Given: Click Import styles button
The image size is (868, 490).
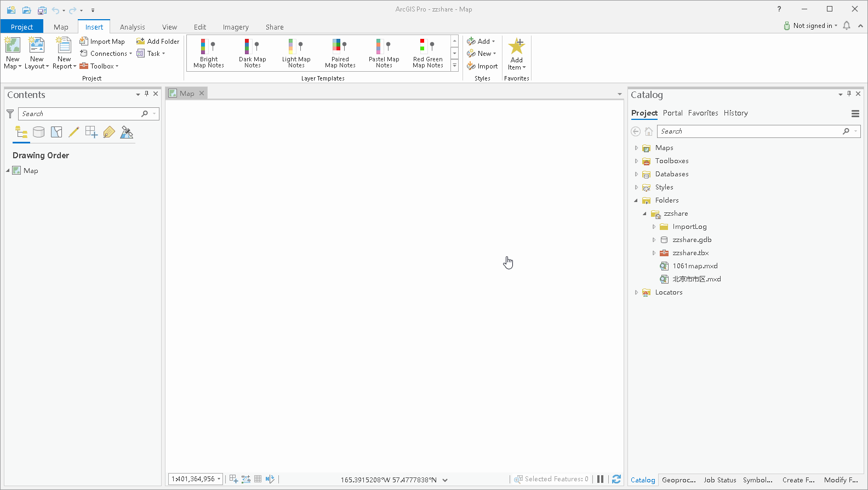Looking at the screenshot, I should (x=482, y=66).
